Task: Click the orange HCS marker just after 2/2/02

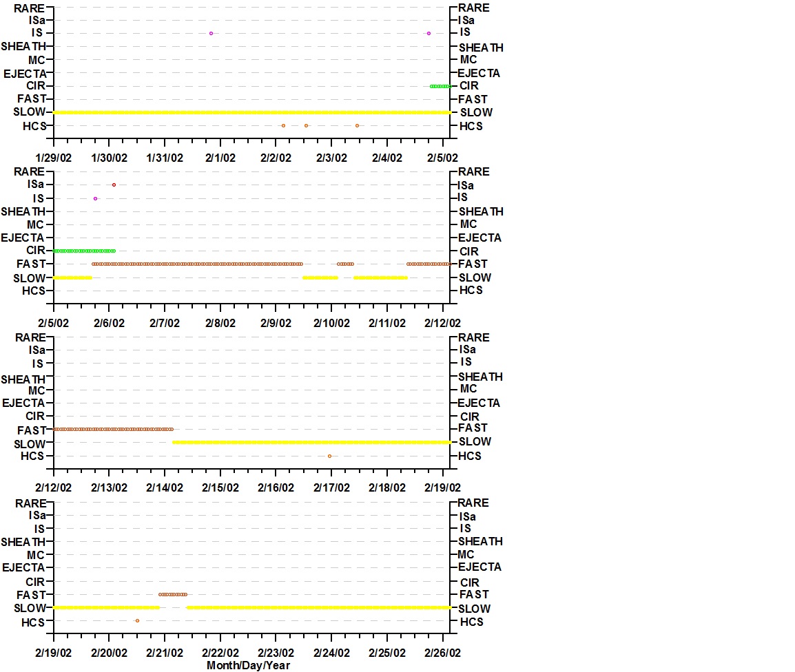Action: point(283,126)
